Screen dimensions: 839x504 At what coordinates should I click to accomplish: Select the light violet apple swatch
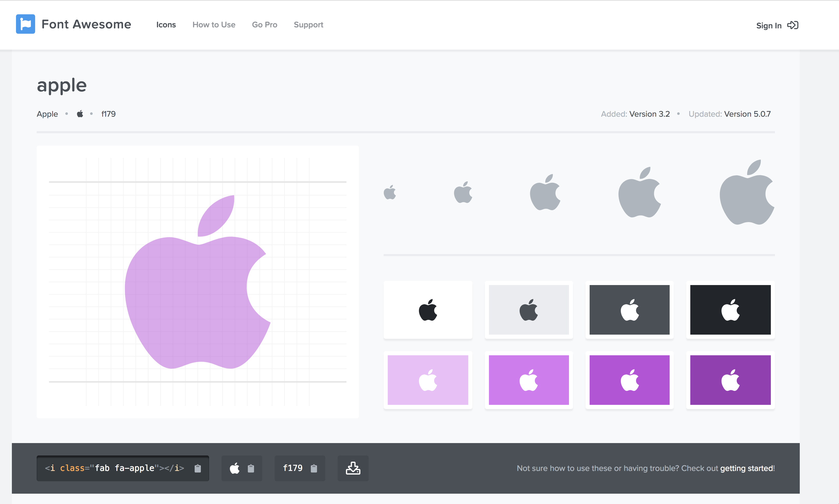tap(529, 380)
